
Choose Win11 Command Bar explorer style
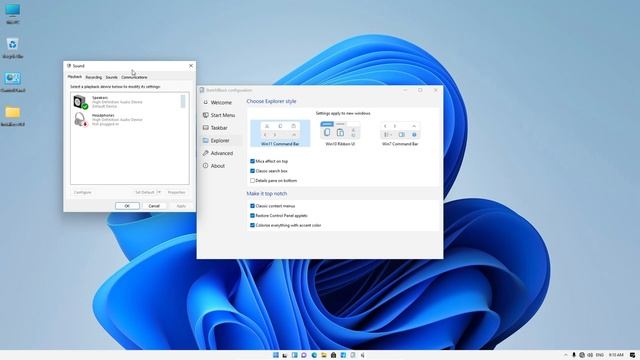pos(280,133)
